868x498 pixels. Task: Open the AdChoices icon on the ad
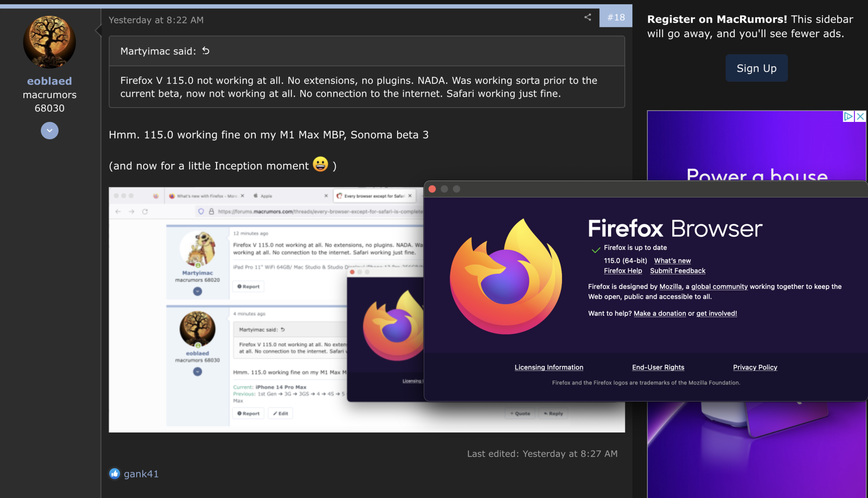[848, 116]
